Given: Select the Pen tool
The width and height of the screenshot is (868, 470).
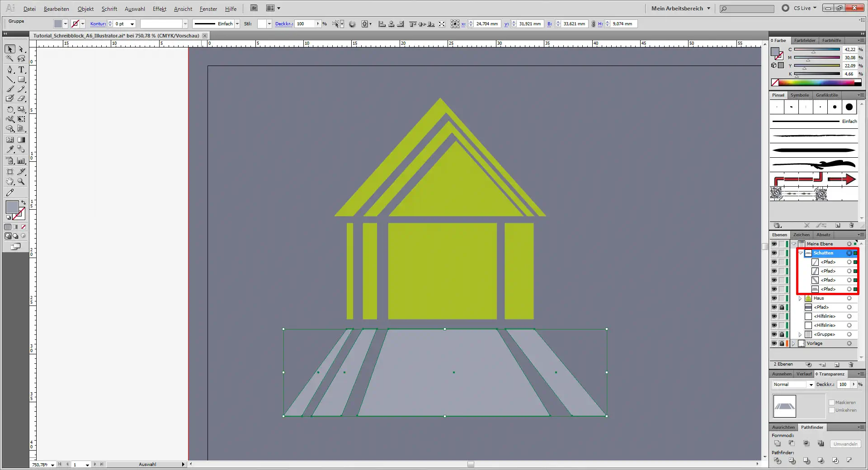Looking at the screenshot, I should coord(9,70).
